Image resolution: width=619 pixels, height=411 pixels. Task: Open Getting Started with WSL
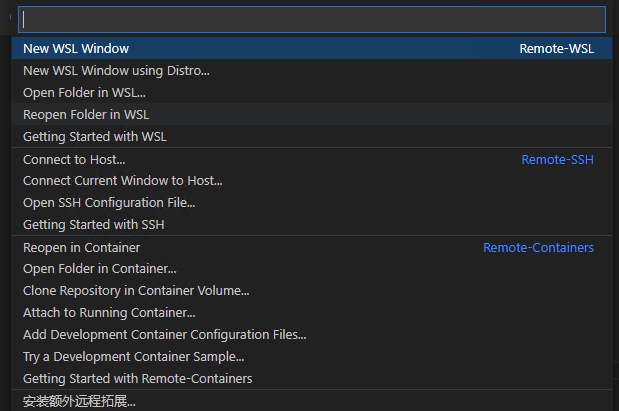click(x=88, y=136)
